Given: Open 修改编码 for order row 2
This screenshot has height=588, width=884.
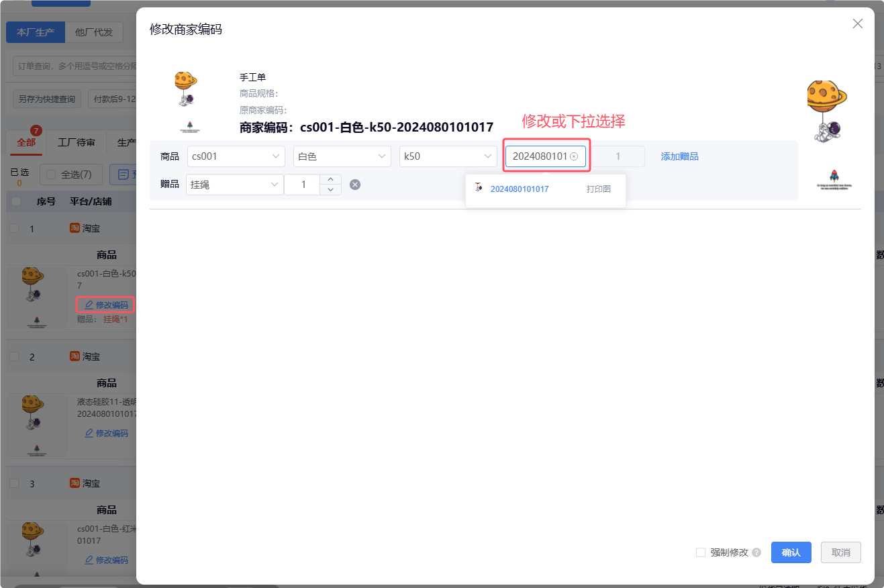Looking at the screenshot, I should [x=106, y=433].
